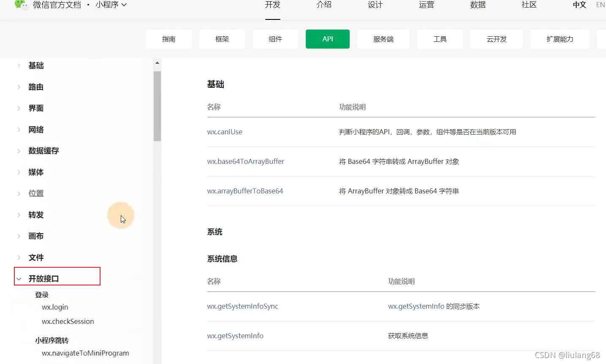Open the 小程序 dropdown in header
Viewport: 606px width, 364px height.
point(111,5)
